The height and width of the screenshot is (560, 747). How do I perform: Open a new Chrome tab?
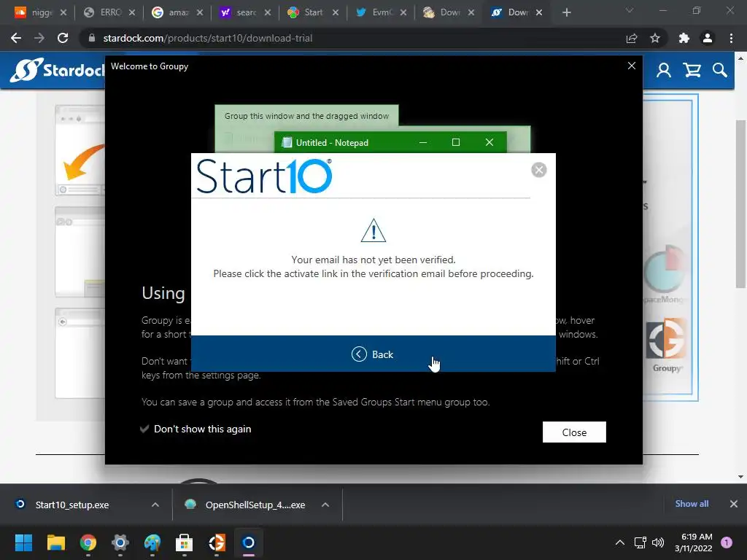click(x=566, y=12)
